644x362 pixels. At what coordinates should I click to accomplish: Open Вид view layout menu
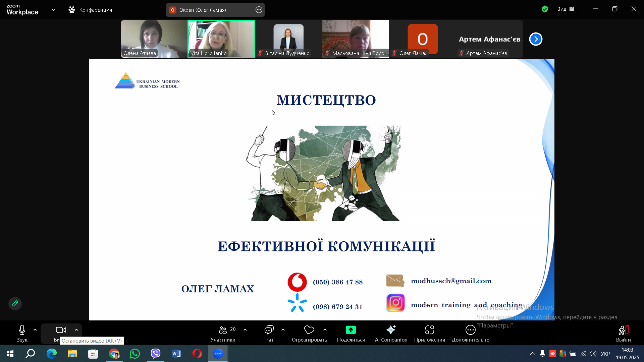(566, 9)
